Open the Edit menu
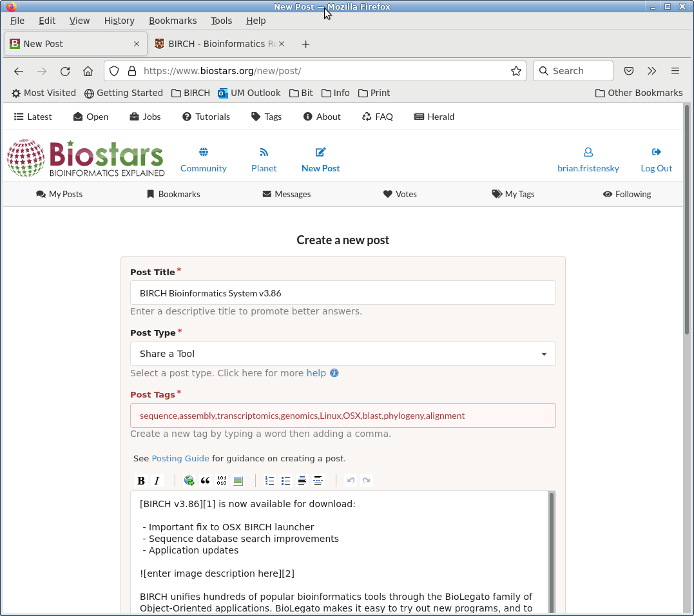Viewport: 694px width, 616px height. click(x=47, y=21)
